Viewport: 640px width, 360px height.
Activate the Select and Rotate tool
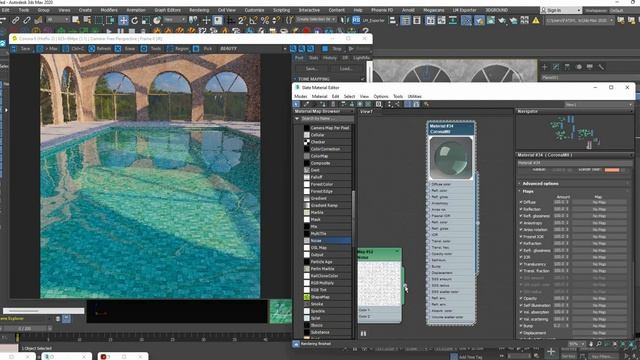tap(134, 20)
